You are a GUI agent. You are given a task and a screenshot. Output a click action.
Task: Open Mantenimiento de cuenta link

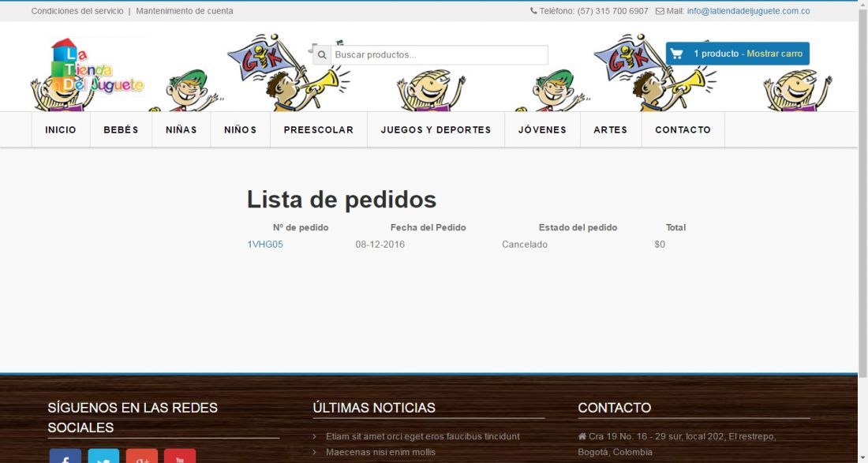[x=185, y=11]
